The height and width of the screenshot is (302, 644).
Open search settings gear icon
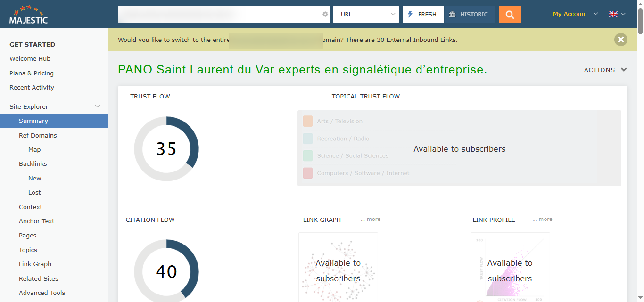(x=325, y=15)
